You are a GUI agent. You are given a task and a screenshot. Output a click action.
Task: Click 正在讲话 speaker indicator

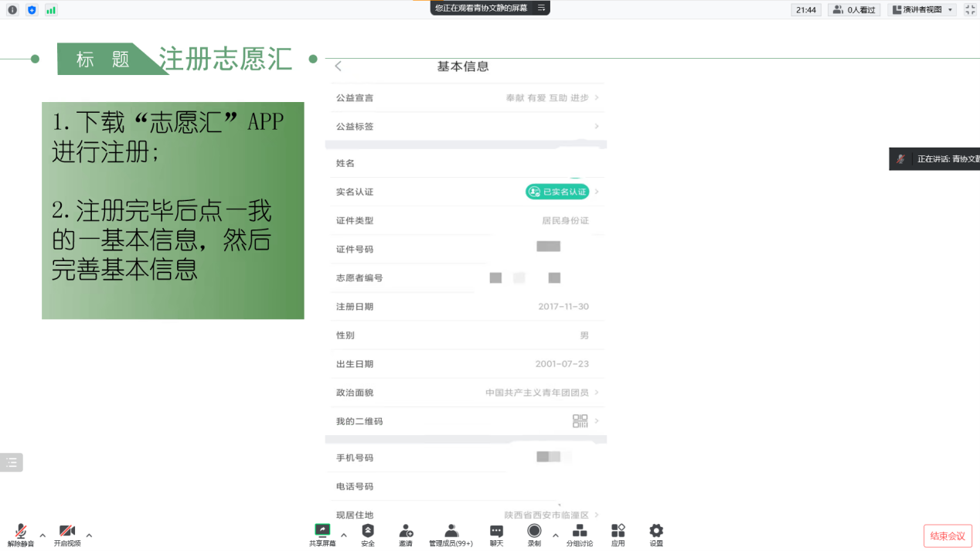(934, 159)
